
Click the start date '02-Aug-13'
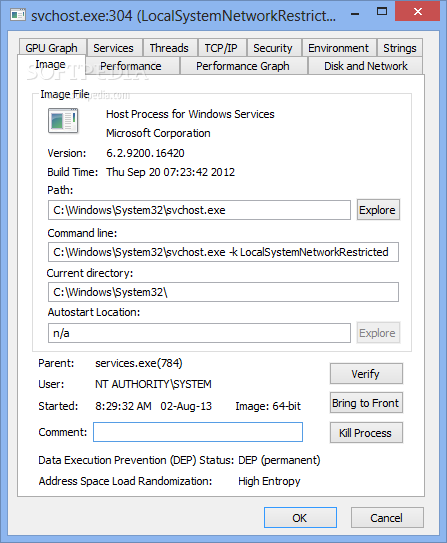click(186, 406)
